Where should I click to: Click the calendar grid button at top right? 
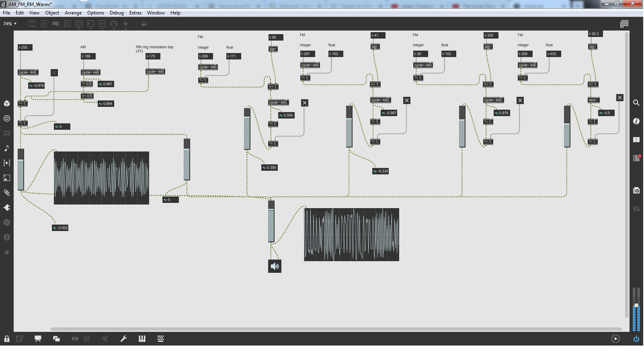click(x=624, y=24)
